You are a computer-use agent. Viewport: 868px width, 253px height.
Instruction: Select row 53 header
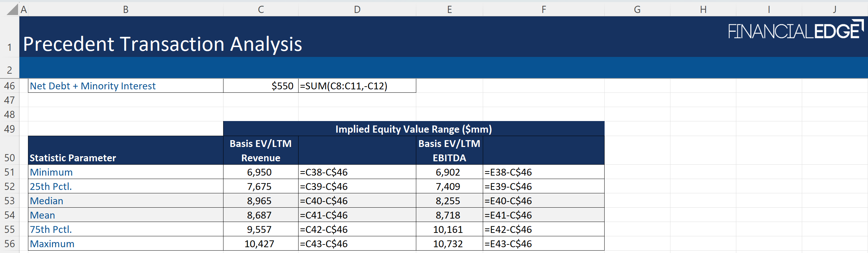(x=10, y=201)
